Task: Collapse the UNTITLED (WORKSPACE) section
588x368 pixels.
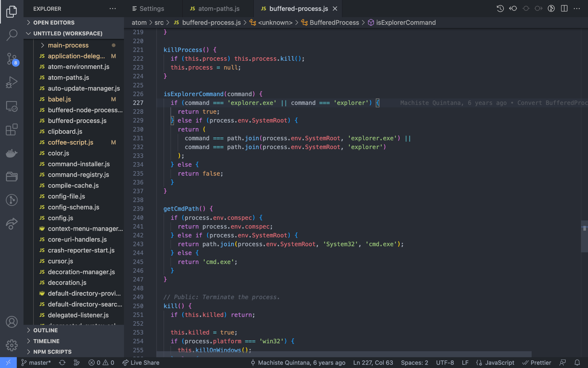Action: (67, 33)
